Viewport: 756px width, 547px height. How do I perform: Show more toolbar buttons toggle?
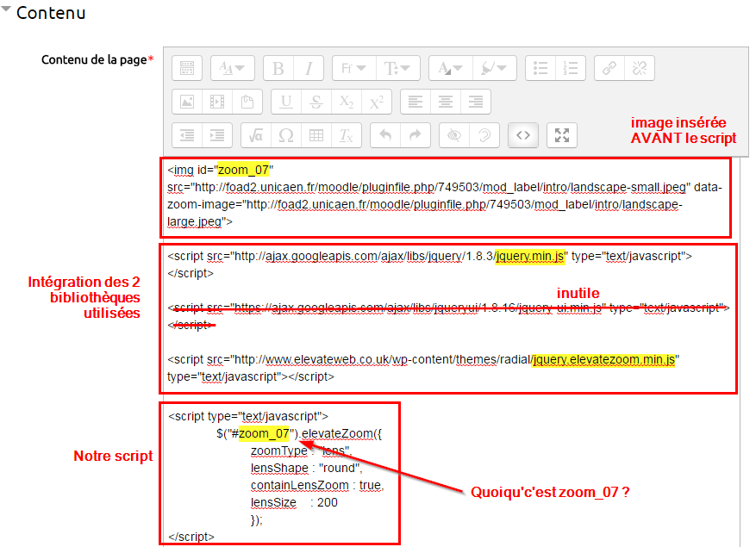click(x=187, y=68)
